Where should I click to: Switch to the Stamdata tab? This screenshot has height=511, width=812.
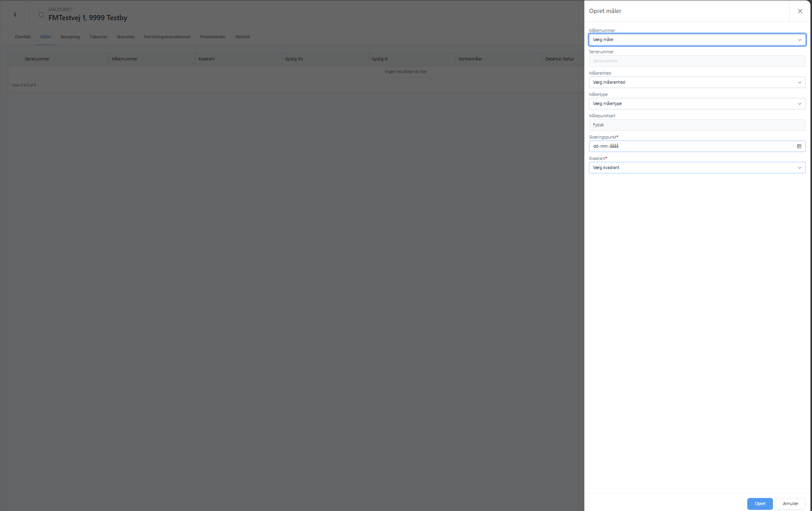pyautogui.click(x=125, y=37)
